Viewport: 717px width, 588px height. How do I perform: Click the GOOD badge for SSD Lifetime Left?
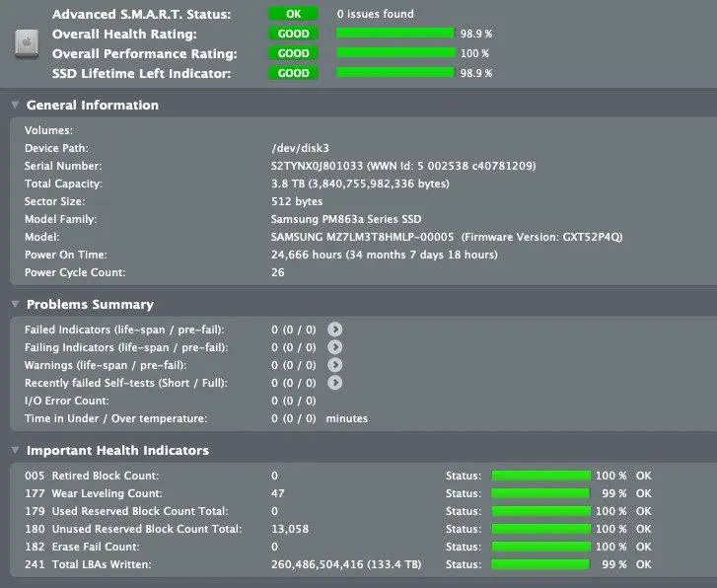293,73
